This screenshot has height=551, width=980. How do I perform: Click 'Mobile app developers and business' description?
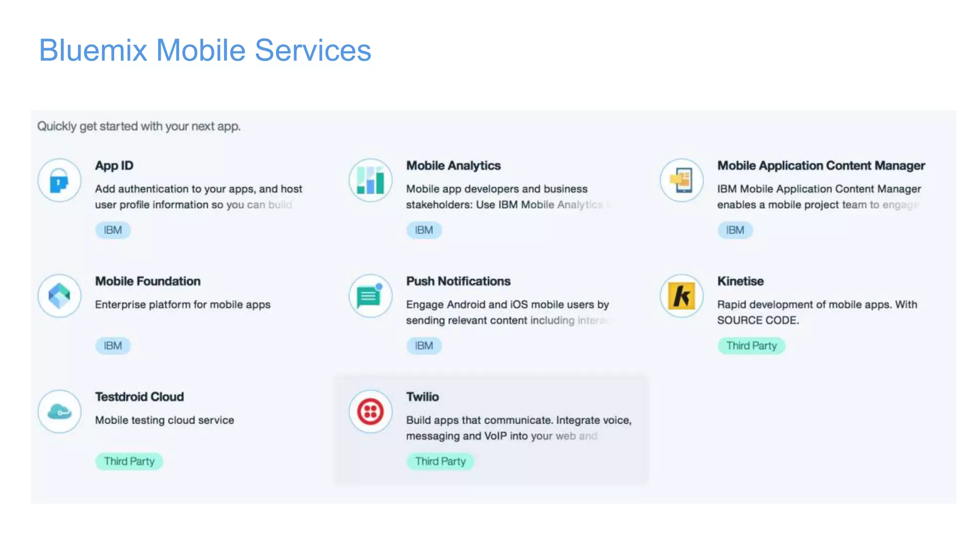[x=508, y=197]
